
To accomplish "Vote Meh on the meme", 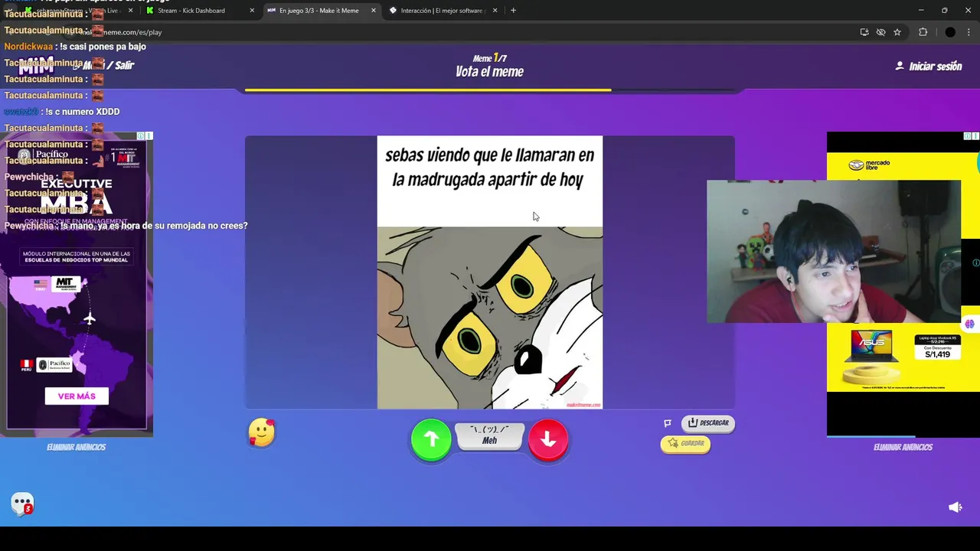I will click(x=489, y=435).
